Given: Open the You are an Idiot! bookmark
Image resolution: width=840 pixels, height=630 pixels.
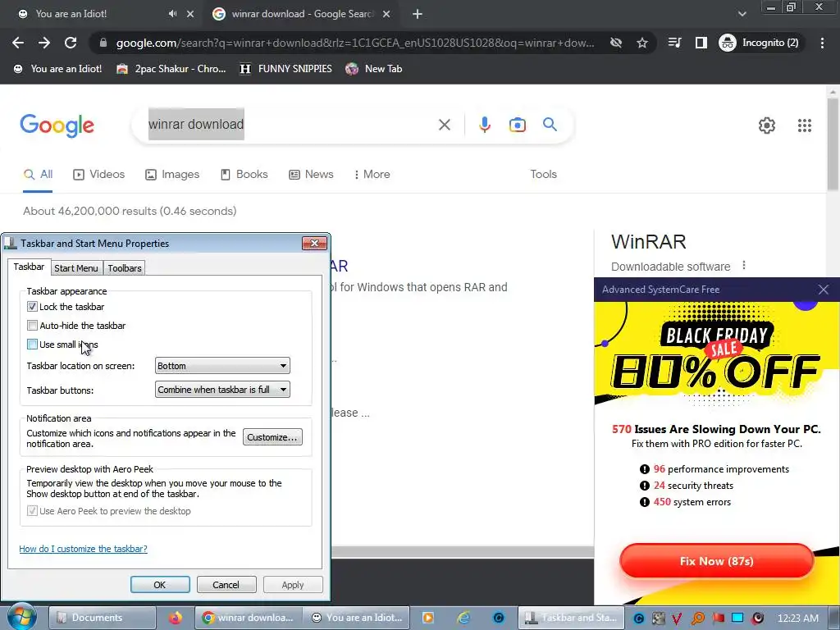Looking at the screenshot, I should (58, 69).
